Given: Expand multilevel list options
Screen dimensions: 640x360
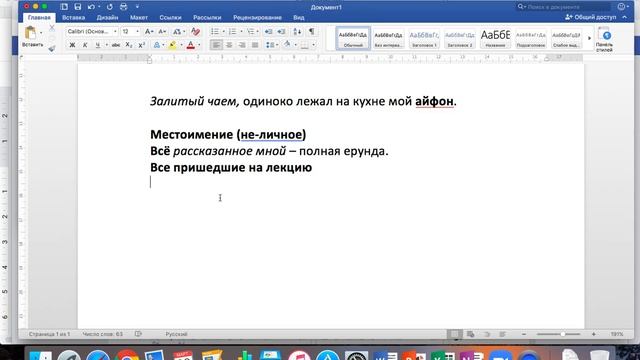Looking at the screenshot, I should click(257, 31).
